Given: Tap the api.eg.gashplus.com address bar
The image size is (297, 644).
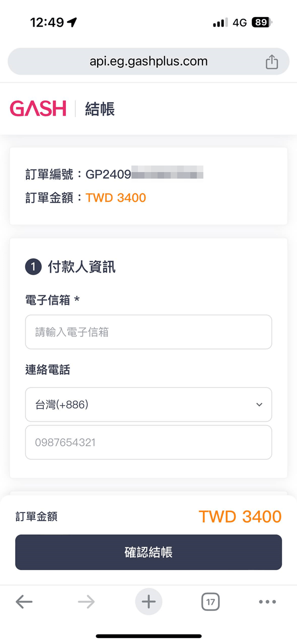Looking at the screenshot, I should point(148,62).
